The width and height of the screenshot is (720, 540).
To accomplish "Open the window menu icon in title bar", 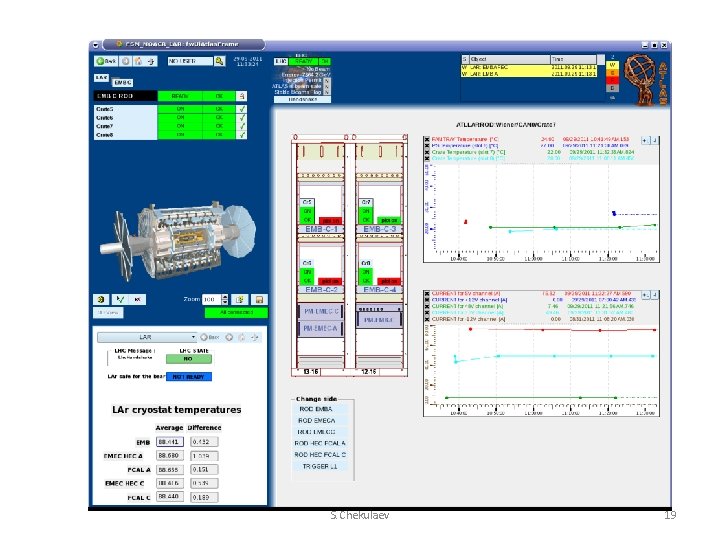I will pyautogui.click(x=95, y=45).
